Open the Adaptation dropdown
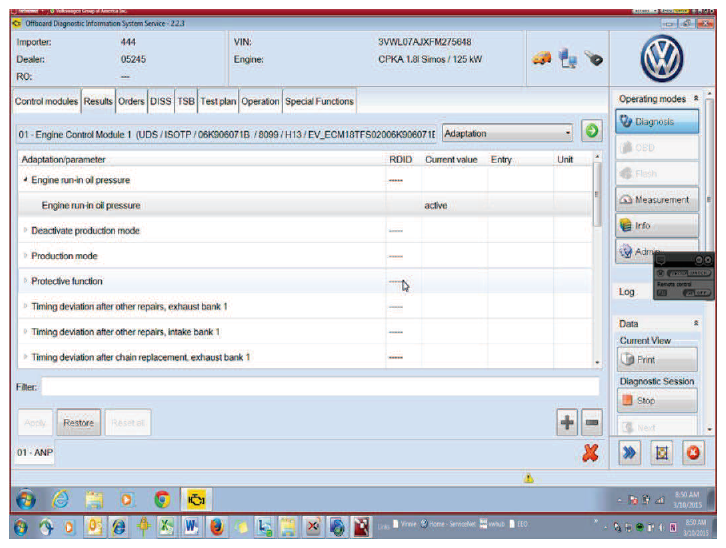The width and height of the screenshot is (726, 548). pyautogui.click(x=507, y=133)
